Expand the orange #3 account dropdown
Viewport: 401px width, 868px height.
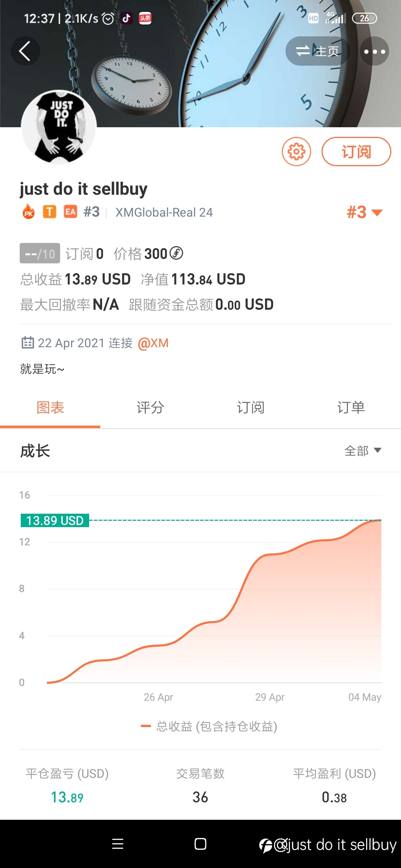tap(364, 212)
